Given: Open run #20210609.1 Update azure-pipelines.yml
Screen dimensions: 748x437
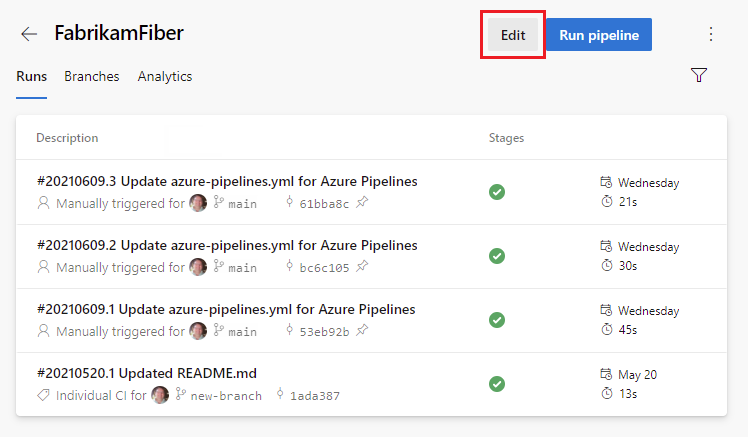Looking at the screenshot, I should click(x=226, y=309).
